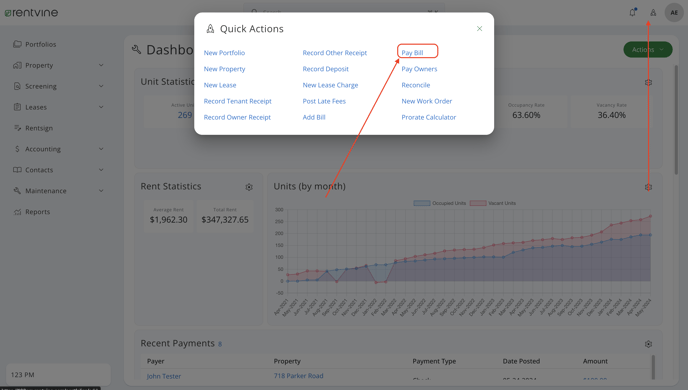Image resolution: width=688 pixels, height=390 pixels.
Task: Expand the Screening sidebar menu chevron
Action: pyautogui.click(x=101, y=86)
